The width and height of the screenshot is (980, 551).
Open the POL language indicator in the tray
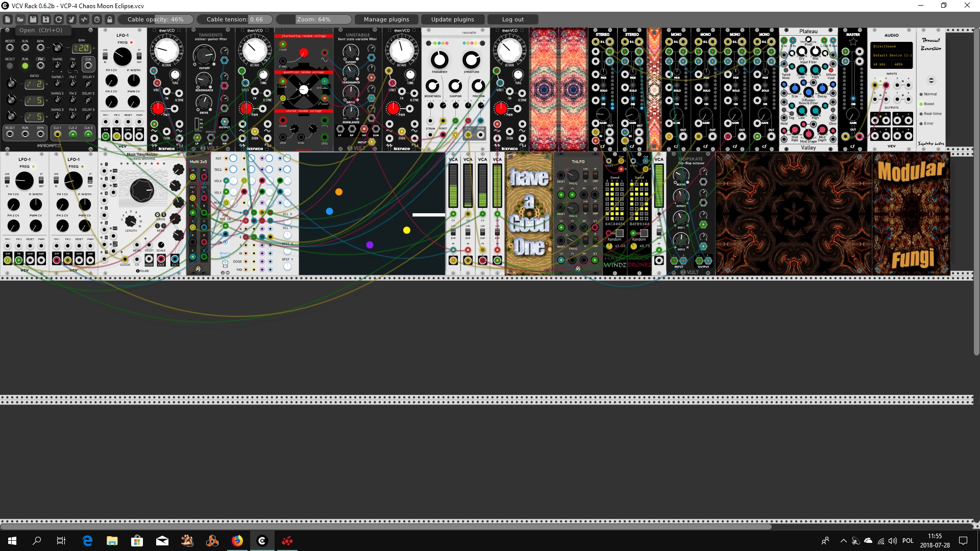[908, 541]
